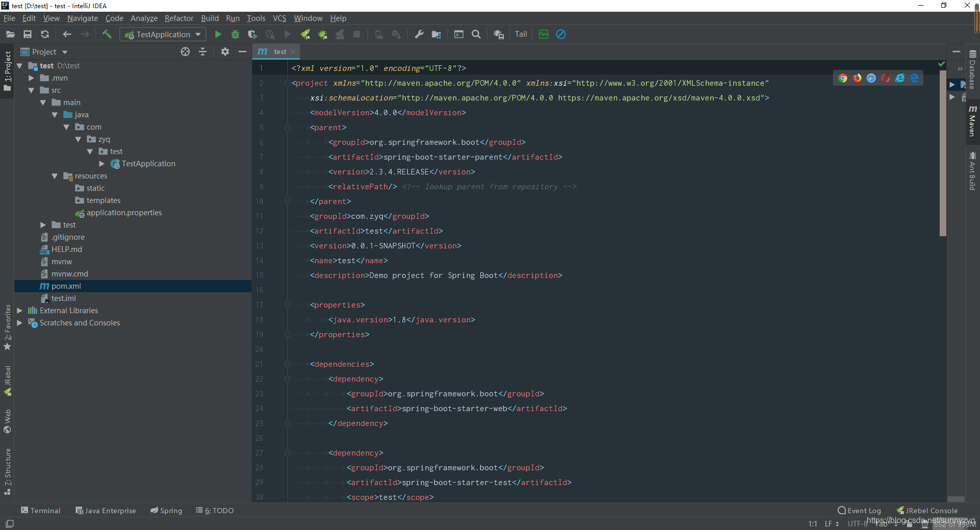Open in Chrome browser icon
The width and height of the screenshot is (980, 530).
pyautogui.click(x=843, y=78)
